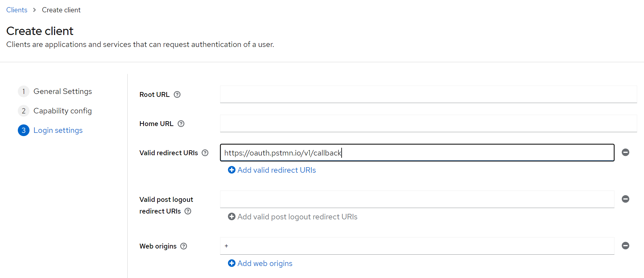Screen dimensions: 644x278
Task: Open the General Settings step
Action: pos(55,91)
